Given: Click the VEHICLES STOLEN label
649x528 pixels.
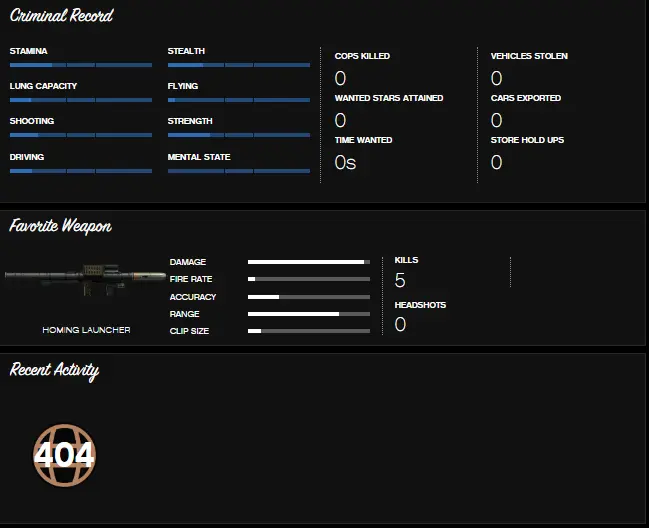Looking at the screenshot, I should pos(529,56).
